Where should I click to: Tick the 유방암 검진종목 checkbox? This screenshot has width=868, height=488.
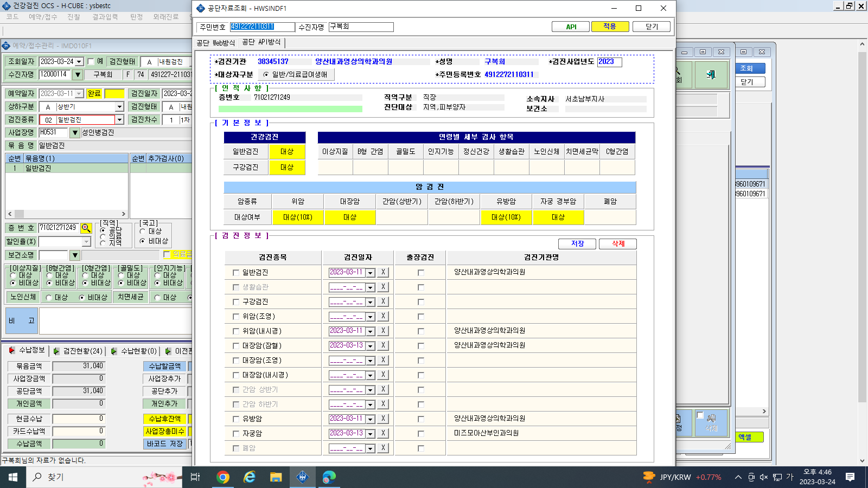235,419
